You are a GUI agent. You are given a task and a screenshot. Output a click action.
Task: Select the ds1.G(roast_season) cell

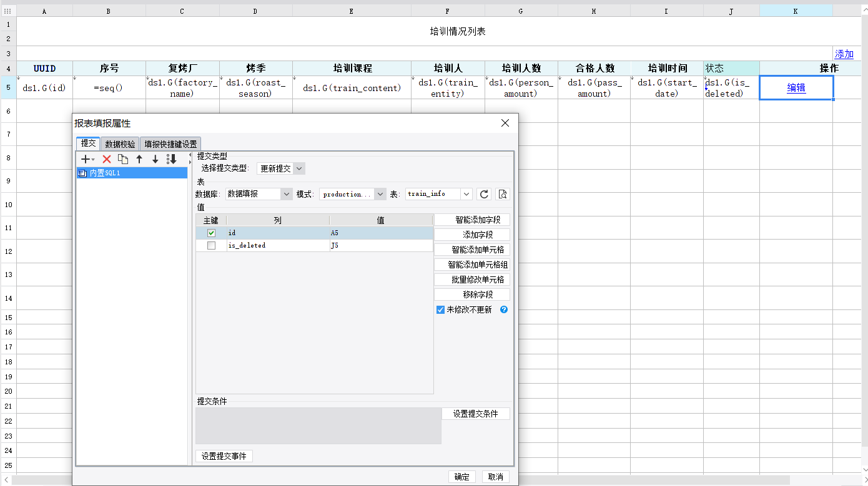(256, 88)
